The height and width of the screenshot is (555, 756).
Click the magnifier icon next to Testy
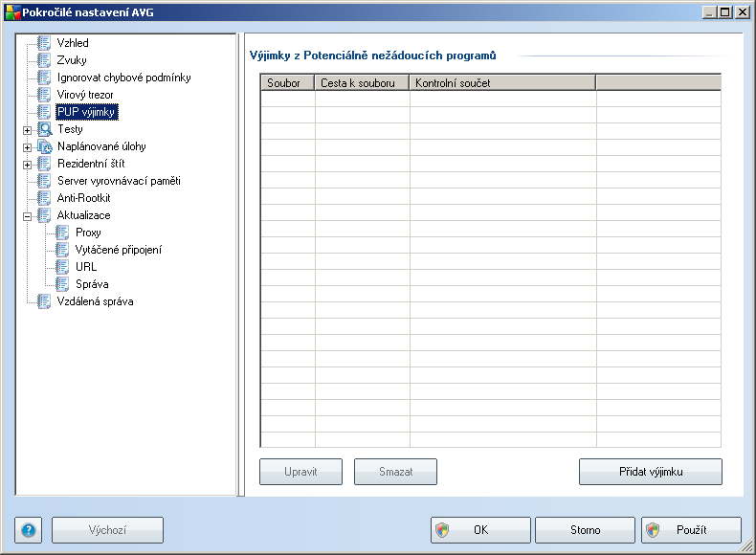click(45, 129)
